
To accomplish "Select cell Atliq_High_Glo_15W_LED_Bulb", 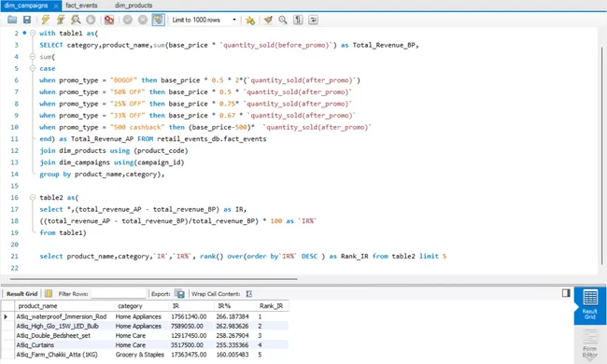I will [64, 326].
